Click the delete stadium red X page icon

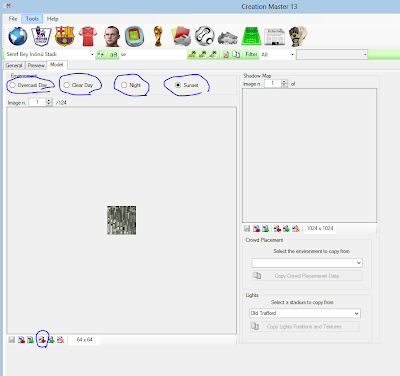coord(226,54)
